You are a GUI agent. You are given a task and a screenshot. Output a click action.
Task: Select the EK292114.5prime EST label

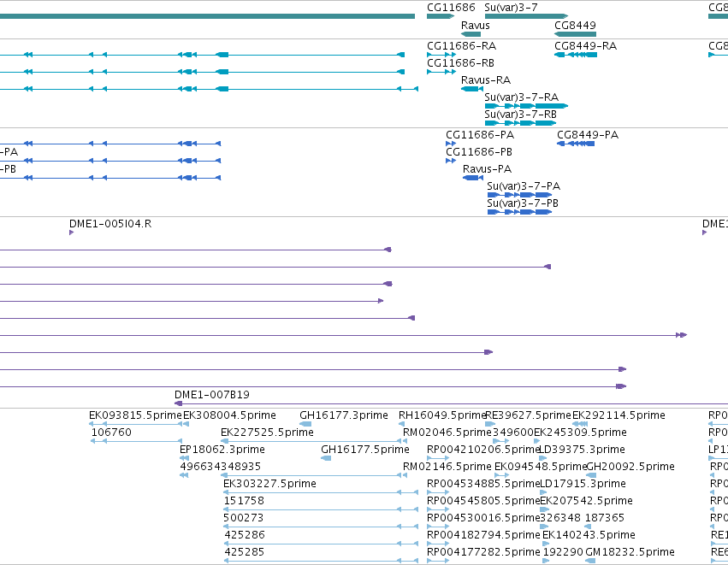(x=619, y=415)
